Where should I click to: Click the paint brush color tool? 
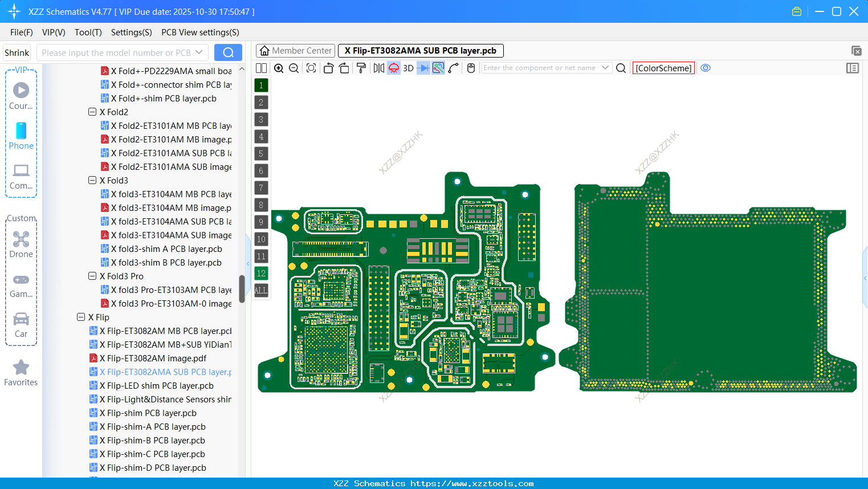click(361, 68)
